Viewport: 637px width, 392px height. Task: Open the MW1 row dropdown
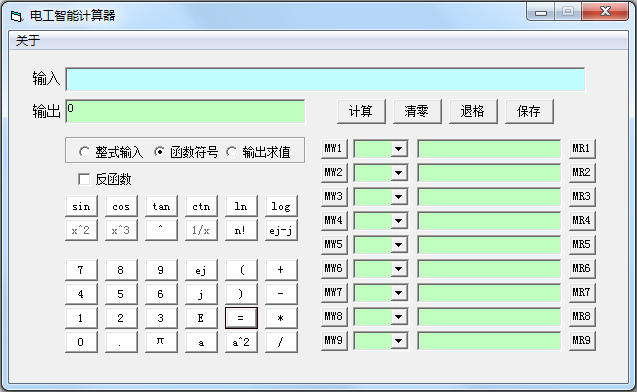(399, 149)
